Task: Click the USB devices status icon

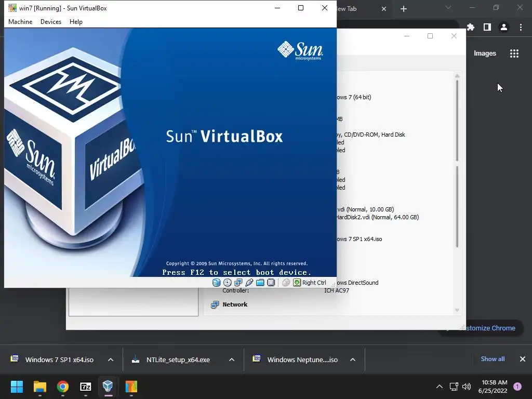Action: click(249, 283)
